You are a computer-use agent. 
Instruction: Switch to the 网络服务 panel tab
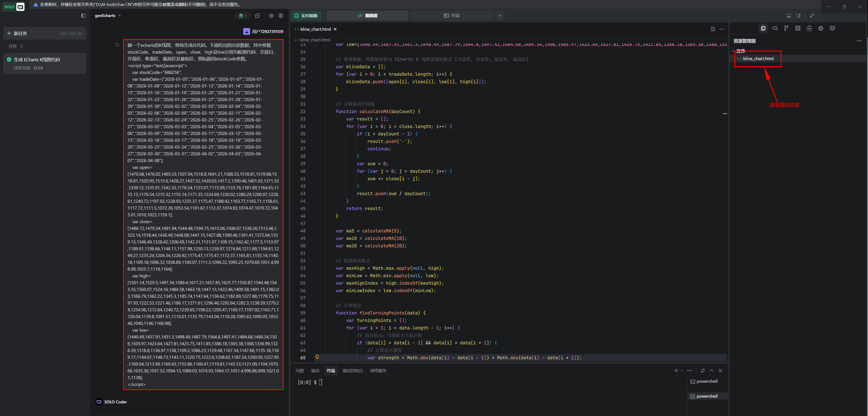pos(378,371)
